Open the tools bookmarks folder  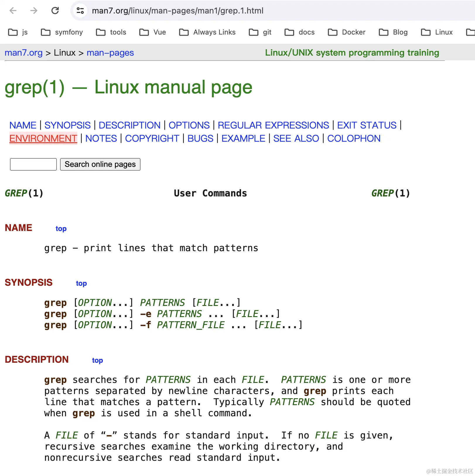[111, 32]
